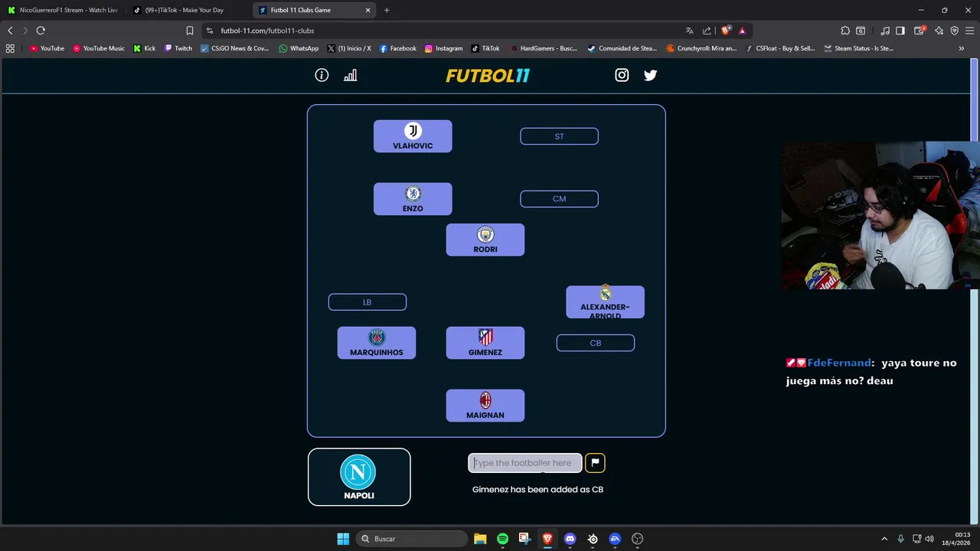This screenshot has height=551, width=980.
Task: Select the empty CM position slot
Action: coord(559,199)
